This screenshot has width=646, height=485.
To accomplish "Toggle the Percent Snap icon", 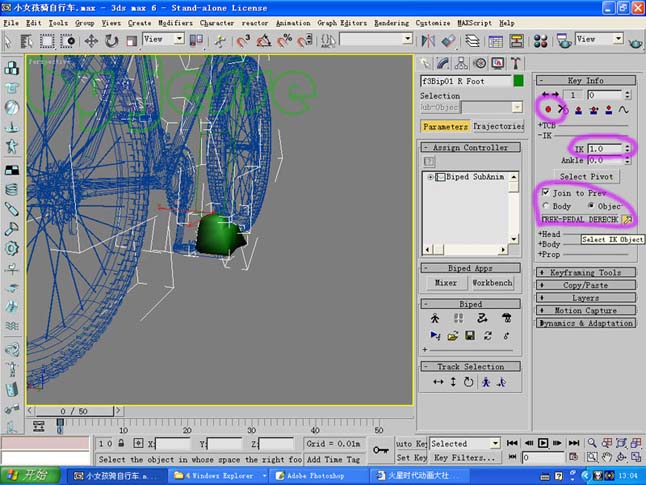I will pyautogui.click(x=284, y=41).
